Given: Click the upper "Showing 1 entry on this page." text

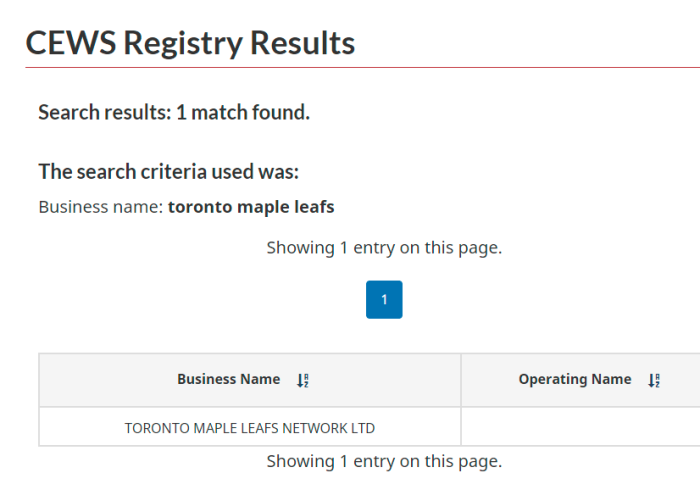Looking at the screenshot, I should tap(384, 248).
